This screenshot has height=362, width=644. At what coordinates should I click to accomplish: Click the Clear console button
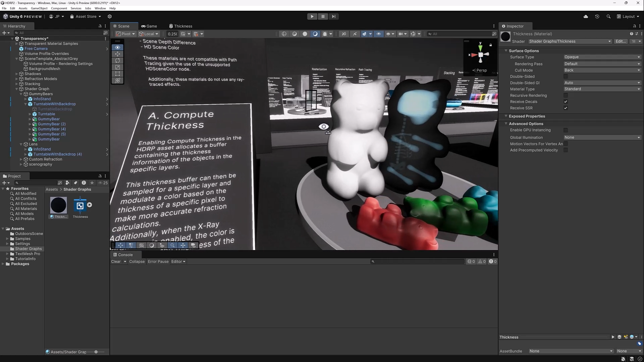pos(116,261)
